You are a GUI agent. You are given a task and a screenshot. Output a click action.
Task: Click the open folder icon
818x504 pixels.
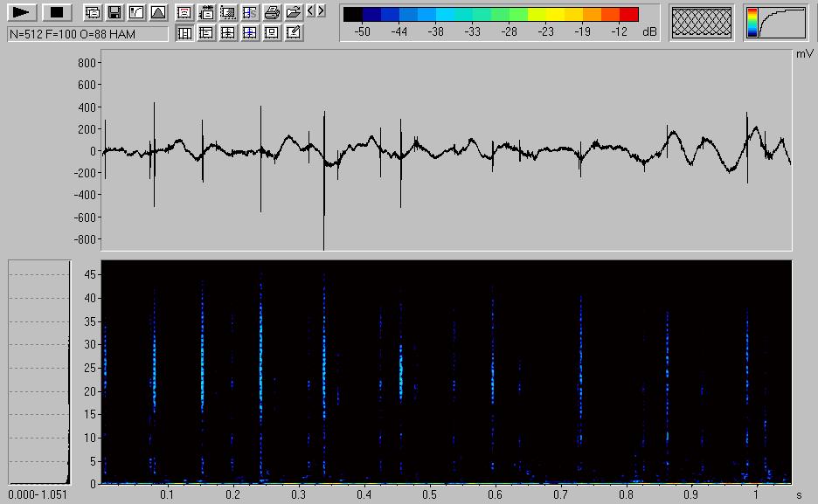294,13
